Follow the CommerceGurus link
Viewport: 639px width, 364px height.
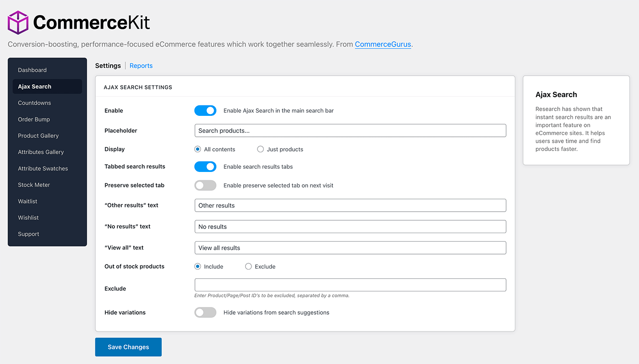[383, 44]
